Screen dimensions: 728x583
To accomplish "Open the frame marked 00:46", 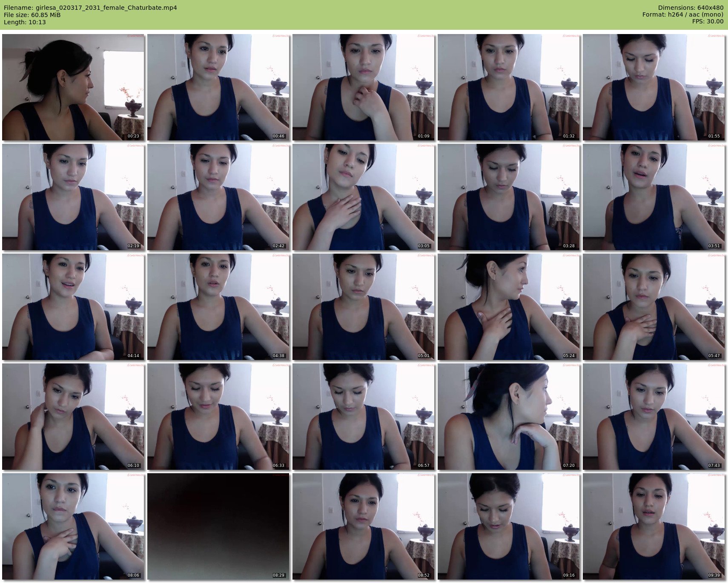I will coord(218,87).
